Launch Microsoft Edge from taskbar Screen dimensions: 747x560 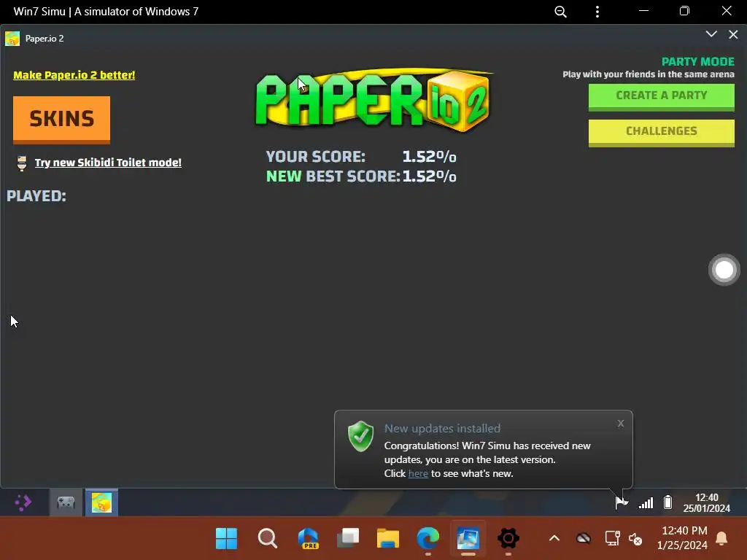click(x=427, y=539)
